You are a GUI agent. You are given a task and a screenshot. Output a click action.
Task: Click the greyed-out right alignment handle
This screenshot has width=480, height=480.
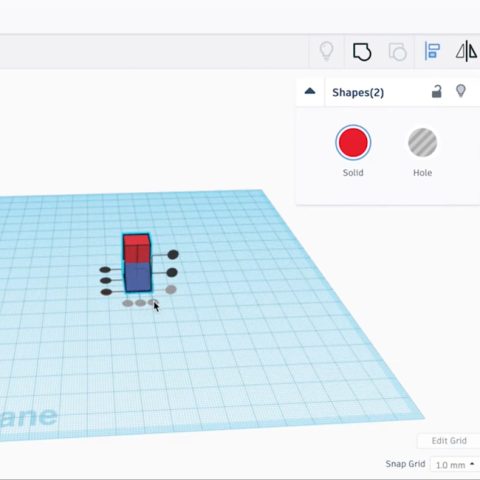coord(171,289)
